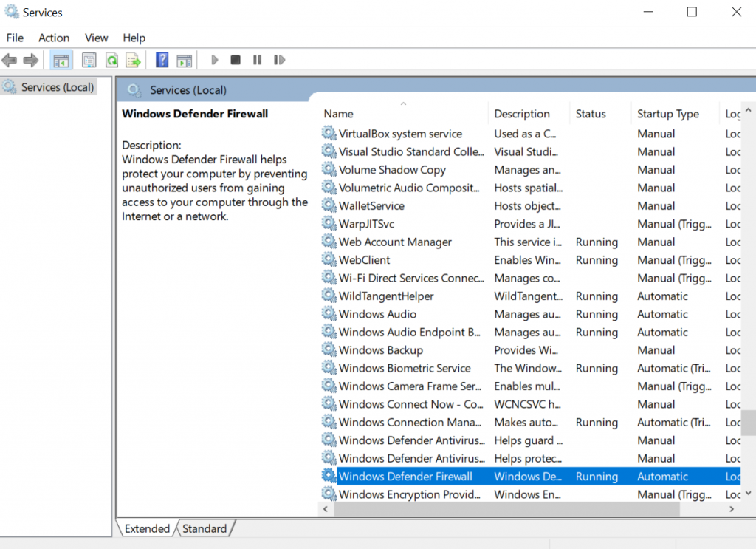Select Wi-Fi Direct Services Connec... row
Viewport: 756px width, 549px height.
pos(530,278)
